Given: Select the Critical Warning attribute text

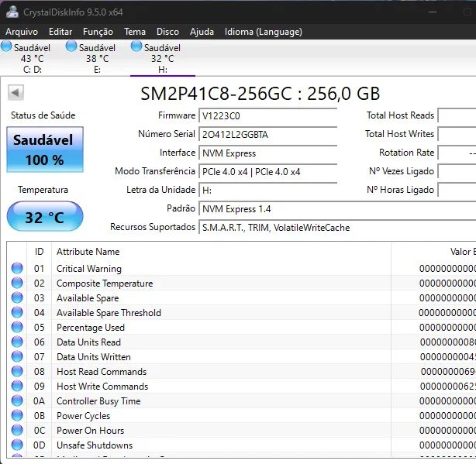Looking at the screenshot, I should tap(89, 269).
